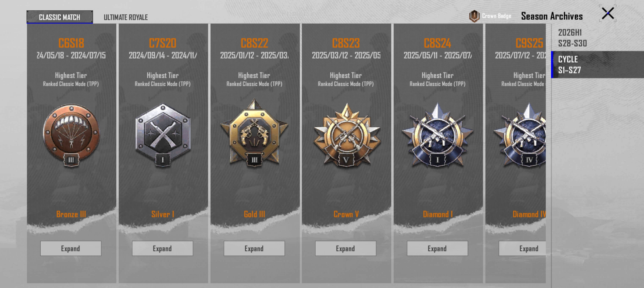Expand the C7S20 season details

point(162,249)
